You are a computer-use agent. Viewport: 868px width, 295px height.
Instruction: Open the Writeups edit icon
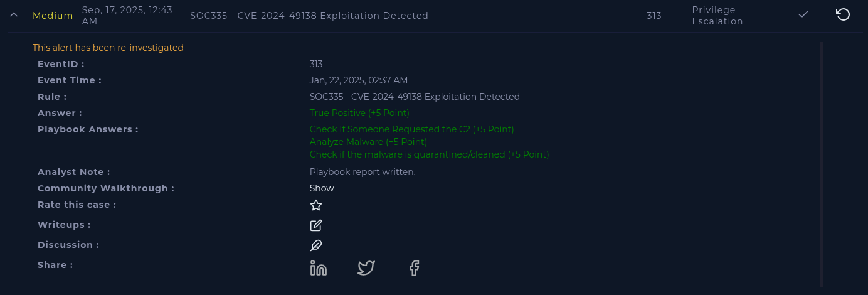tap(316, 225)
